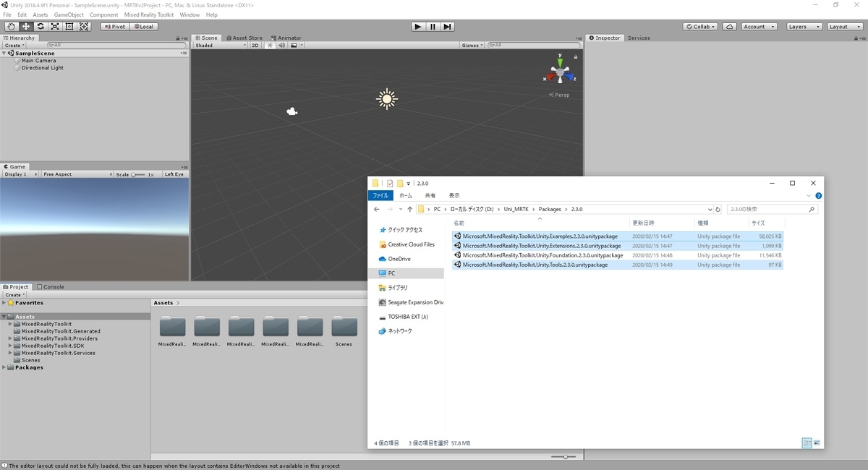Click the 2.3.0の検索 search box
Screen dimensions: 868x470
pyautogui.click(x=773, y=209)
